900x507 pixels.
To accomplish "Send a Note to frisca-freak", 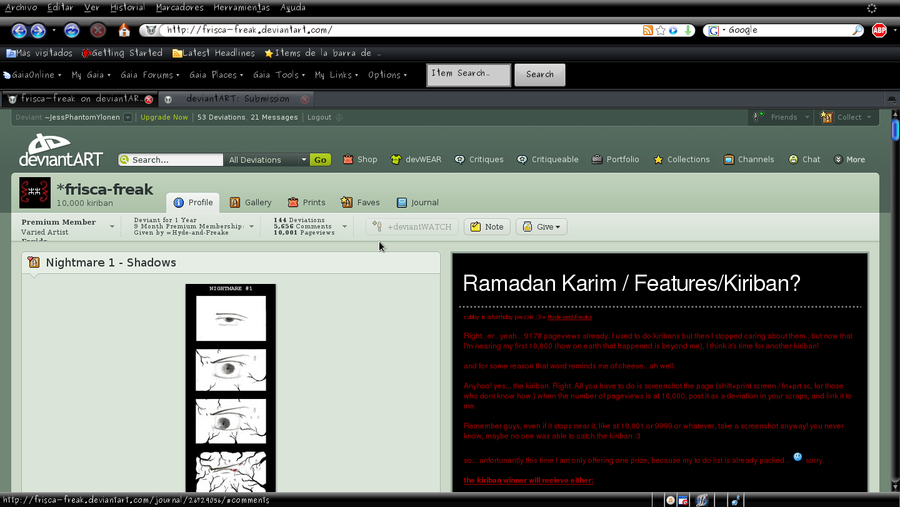I will [487, 227].
